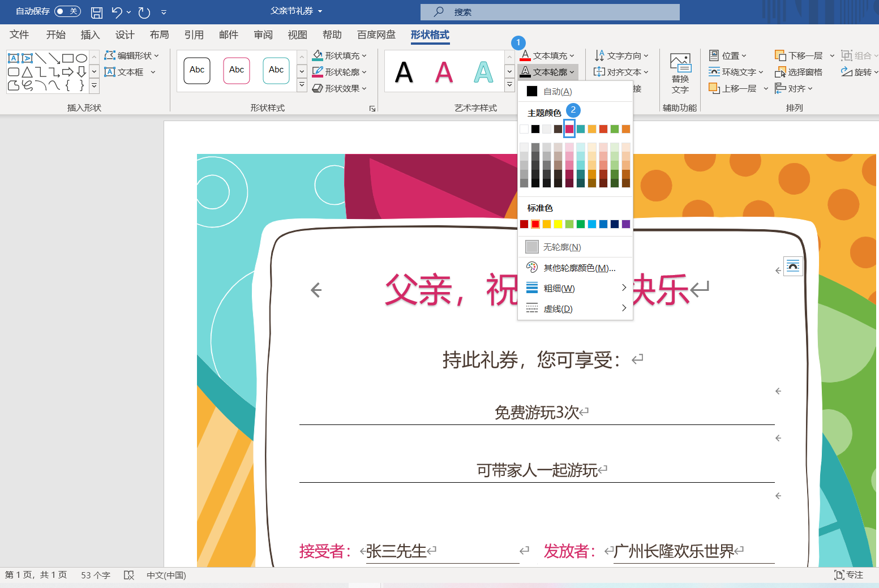Screen dimensions: 879x588
Task: Switch to 视图 (View) tab
Action: 298,35
